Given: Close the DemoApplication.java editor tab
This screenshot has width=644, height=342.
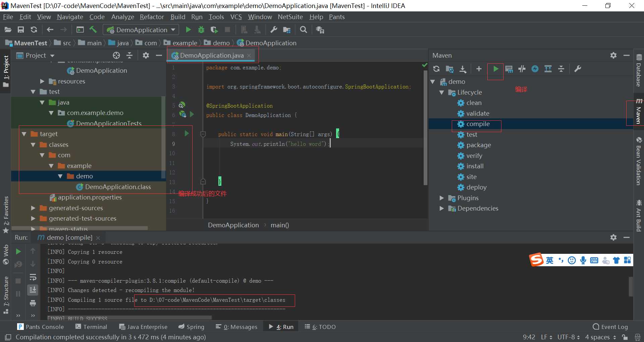Looking at the screenshot, I should coord(249,56).
